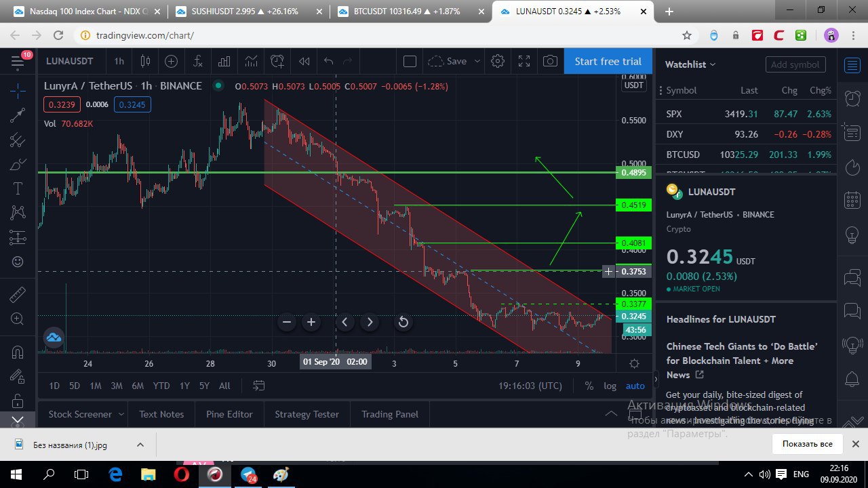The image size is (868, 488).
Task: Open the go to date range icon
Action: 258,386
